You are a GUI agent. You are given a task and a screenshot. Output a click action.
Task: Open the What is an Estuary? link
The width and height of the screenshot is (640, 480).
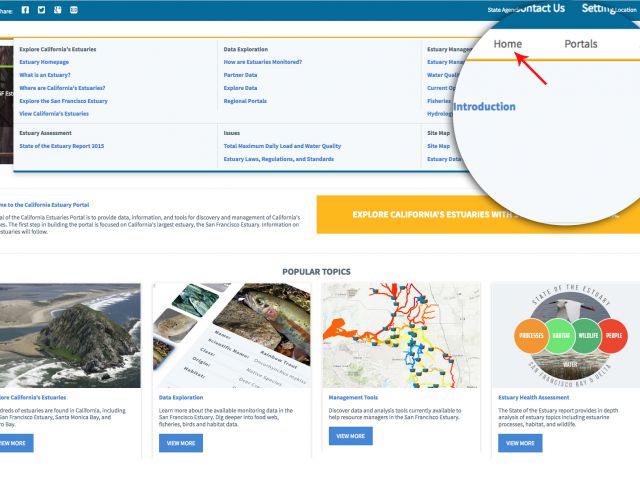(x=45, y=75)
